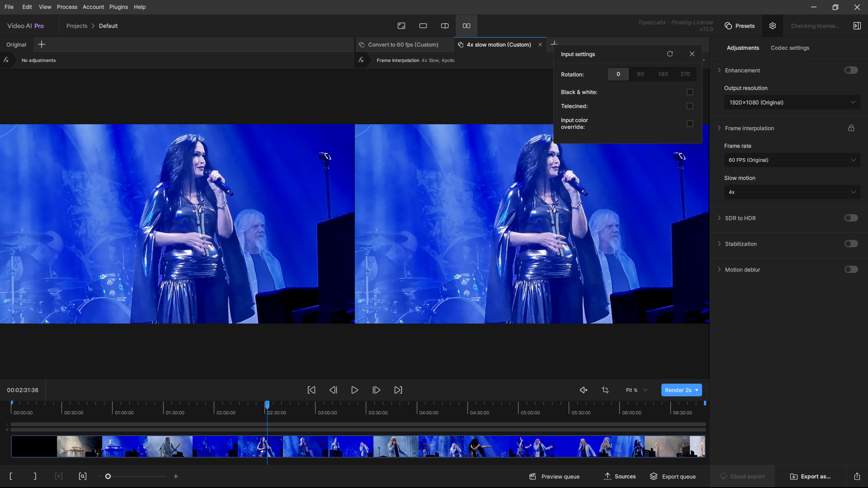Click the timeline zoom slider handle
868x488 pixels.
click(x=108, y=476)
